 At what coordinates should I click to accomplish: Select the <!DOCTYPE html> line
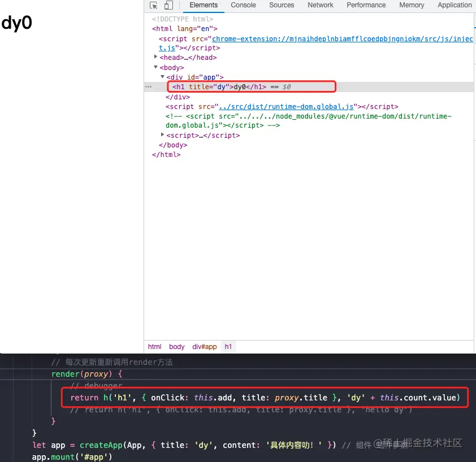183,19
